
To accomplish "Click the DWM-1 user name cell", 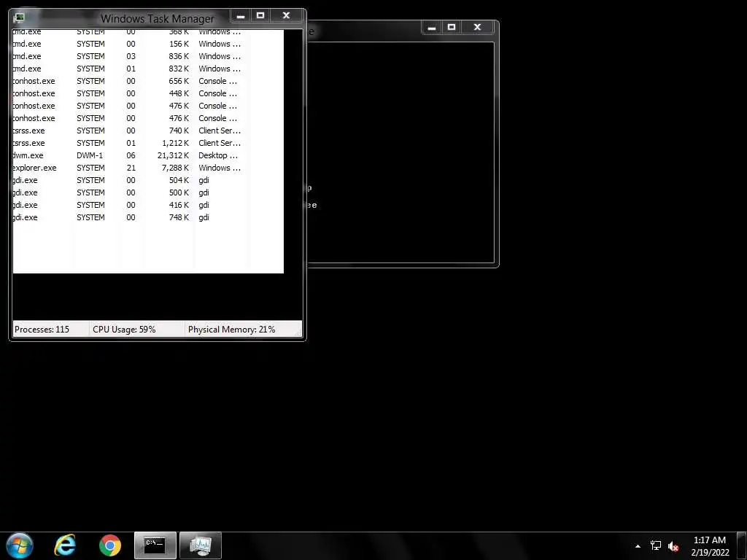I will pos(90,155).
